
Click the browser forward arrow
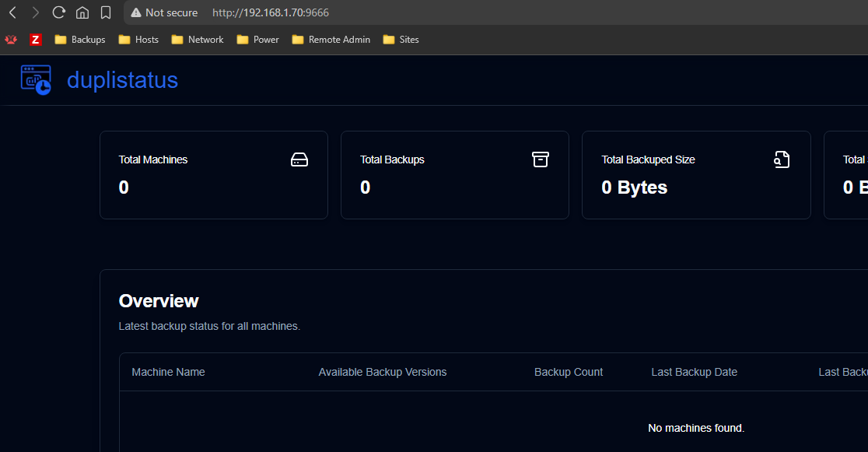(x=36, y=12)
